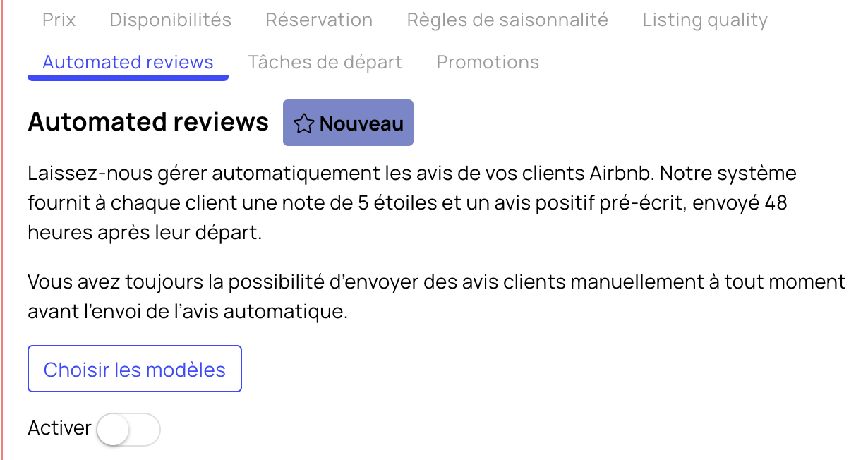Click the paragraph about manual avis clients
The height and width of the screenshot is (460, 868).
click(436, 296)
